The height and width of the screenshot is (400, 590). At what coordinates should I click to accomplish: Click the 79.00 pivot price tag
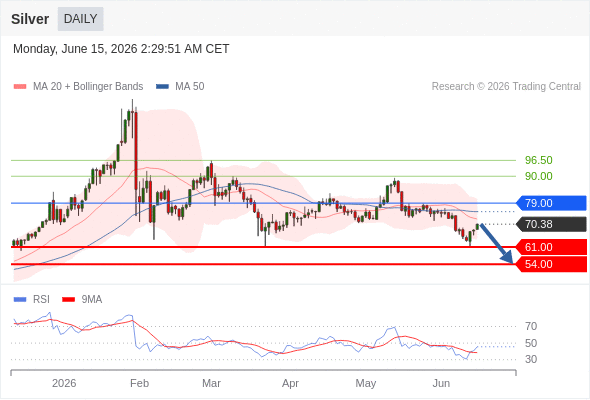551,203
